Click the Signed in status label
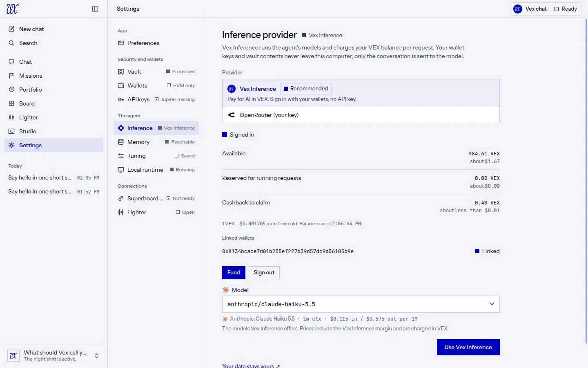588x368 pixels. coord(238,135)
